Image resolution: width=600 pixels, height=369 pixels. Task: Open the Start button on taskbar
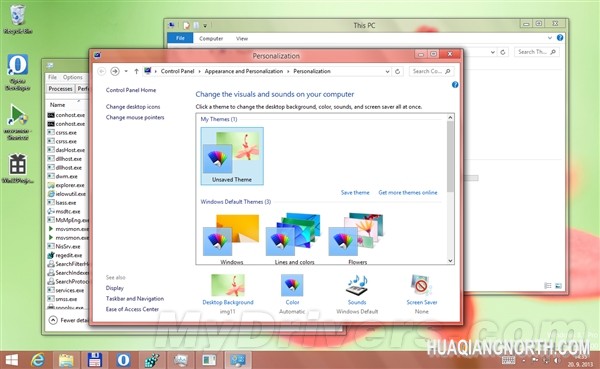[x=12, y=360]
